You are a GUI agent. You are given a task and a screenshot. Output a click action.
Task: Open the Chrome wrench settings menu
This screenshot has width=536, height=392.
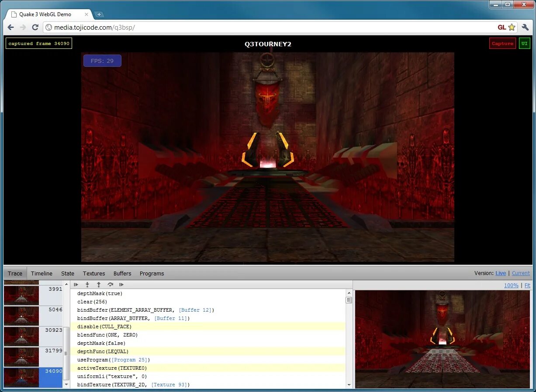(x=526, y=27)
